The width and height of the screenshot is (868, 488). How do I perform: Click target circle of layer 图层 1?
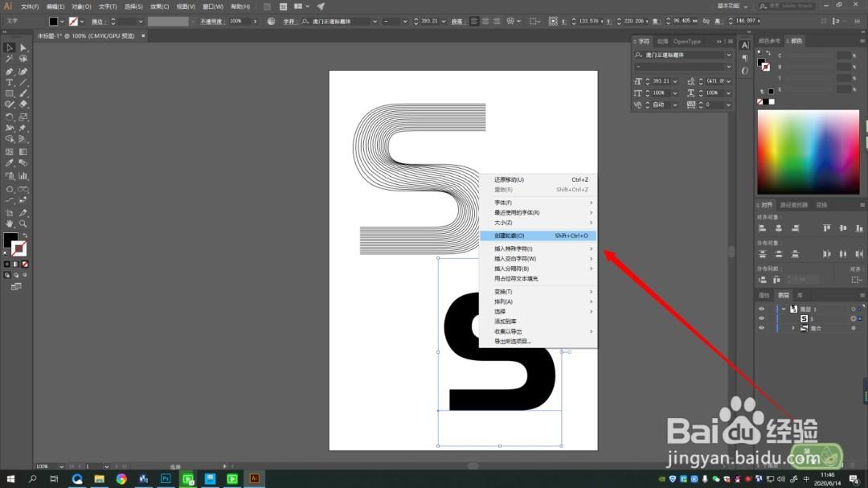(854, 309)
